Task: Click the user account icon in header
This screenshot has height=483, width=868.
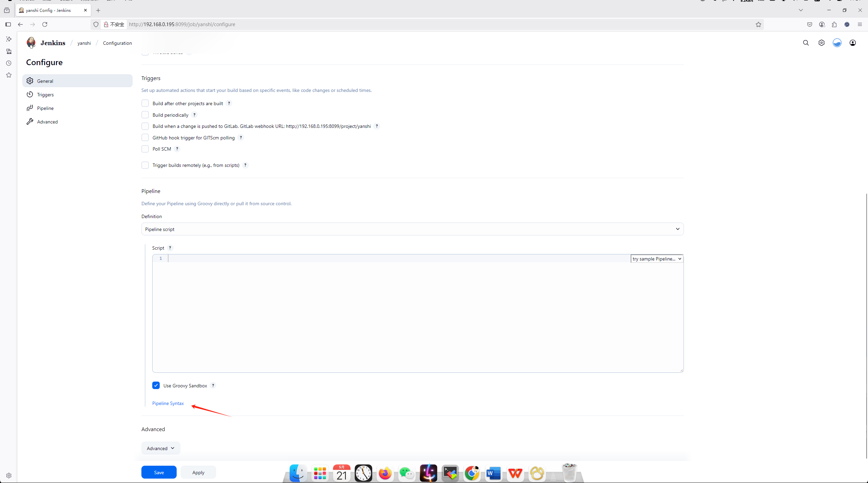Action: pos(852,43)
